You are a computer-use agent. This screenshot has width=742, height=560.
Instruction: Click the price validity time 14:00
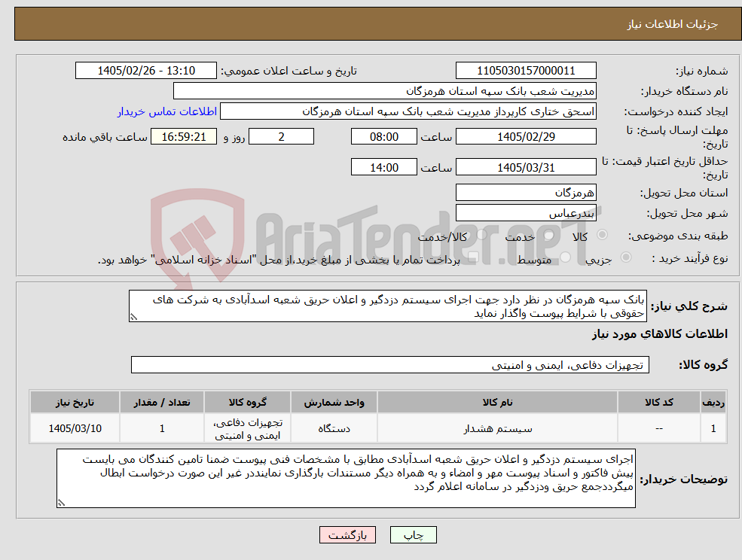(x=383, y=167)
